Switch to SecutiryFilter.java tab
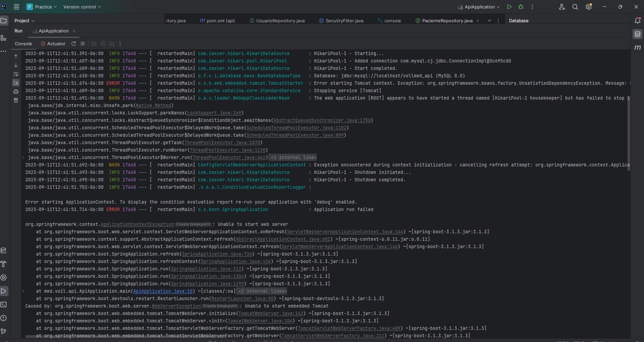 click(341, 21)
